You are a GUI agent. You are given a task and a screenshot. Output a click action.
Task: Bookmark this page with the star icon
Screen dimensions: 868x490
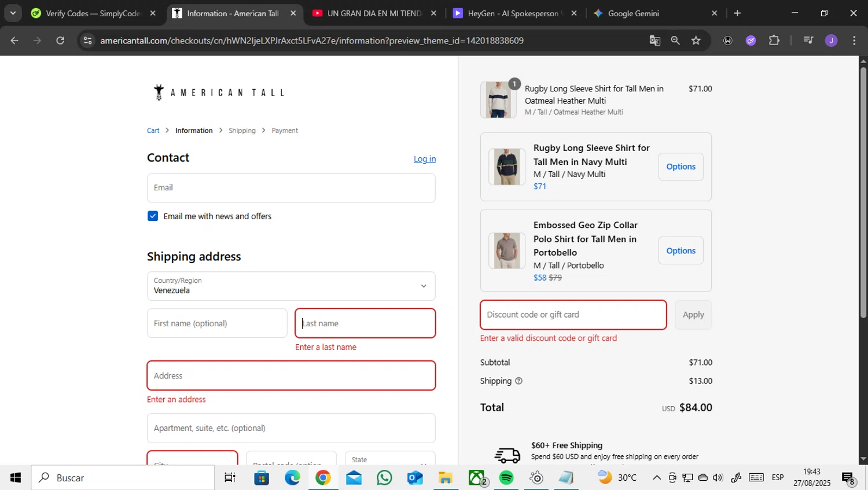click(x=696, y=40)
